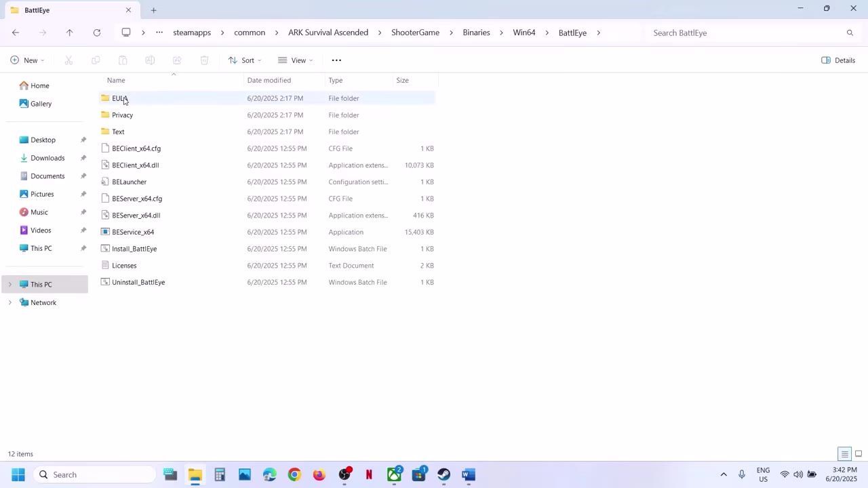
Task: Select BEClient_x64.cfg file
Action: click(x=267, y=148)
